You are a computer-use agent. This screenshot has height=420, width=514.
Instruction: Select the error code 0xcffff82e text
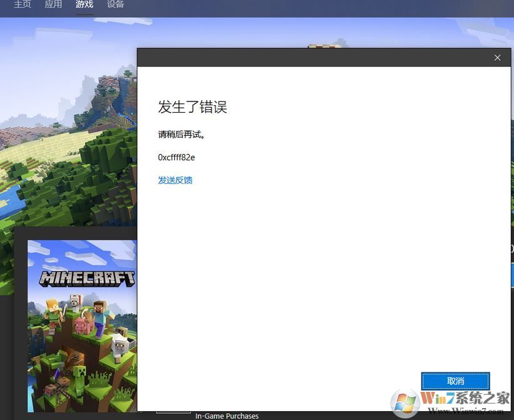176,157
